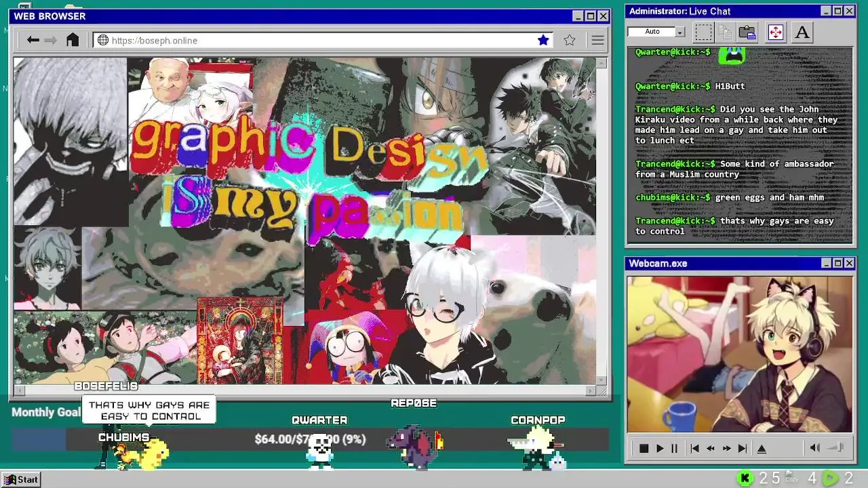Click the outlined favorites star icon

coord(570,40)
